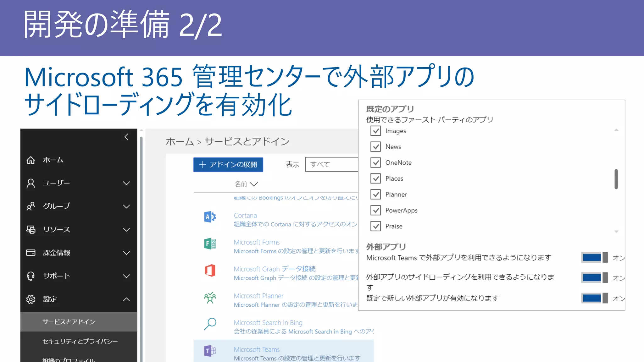Click the apps list scroll down arrow

click(x=616, y=232)
